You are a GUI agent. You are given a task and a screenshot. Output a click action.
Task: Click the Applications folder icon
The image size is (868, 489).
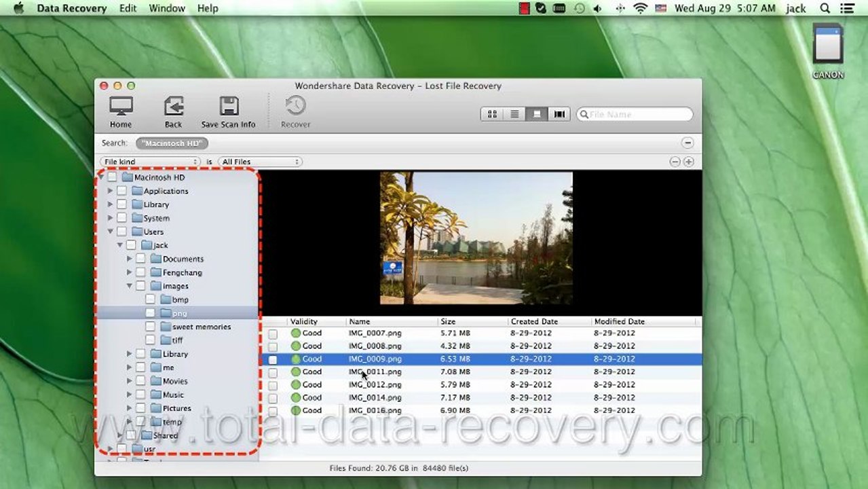coord(137,191)
